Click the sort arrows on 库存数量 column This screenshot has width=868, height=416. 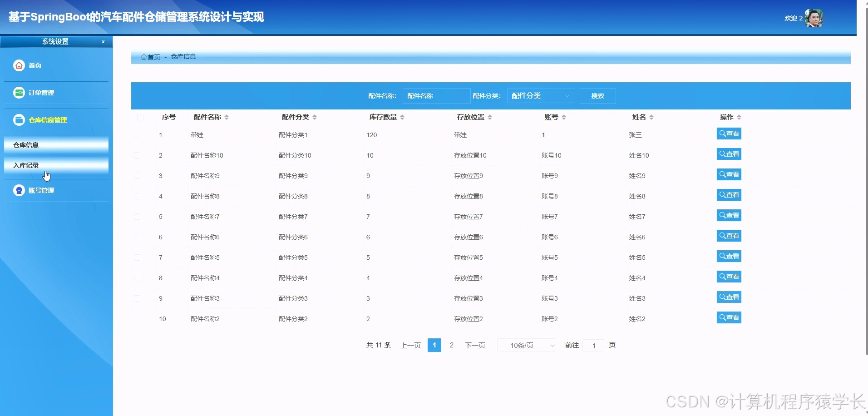tap(402, 117)
